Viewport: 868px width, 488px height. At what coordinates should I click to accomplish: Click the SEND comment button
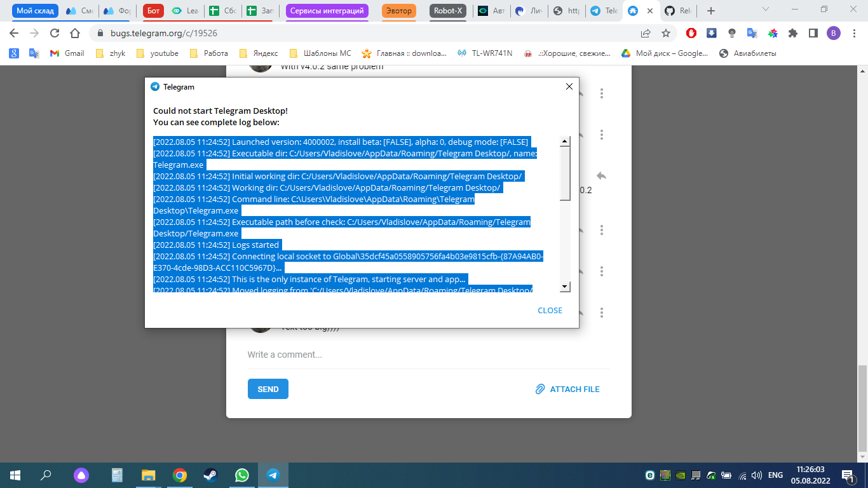[x=268, y=389]
